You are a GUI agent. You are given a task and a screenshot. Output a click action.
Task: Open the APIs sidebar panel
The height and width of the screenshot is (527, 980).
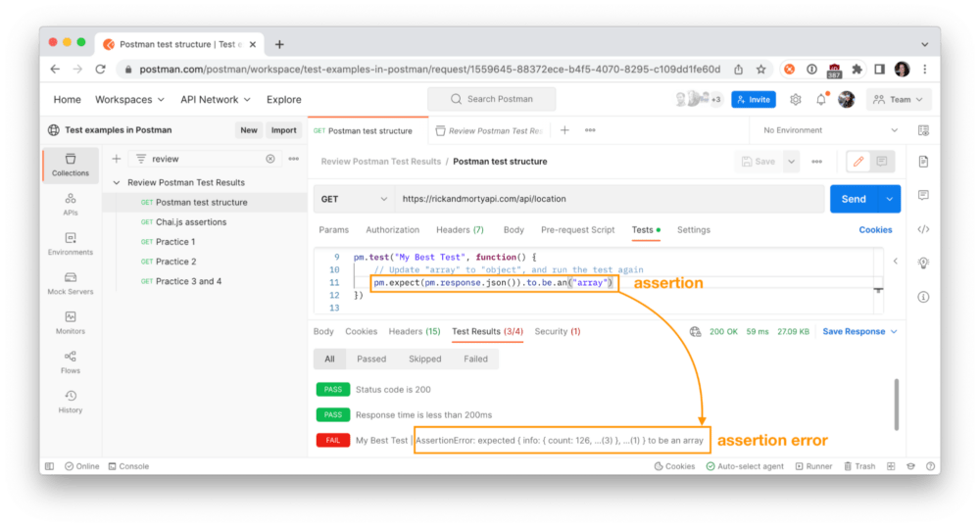click(x=70, y=204)
